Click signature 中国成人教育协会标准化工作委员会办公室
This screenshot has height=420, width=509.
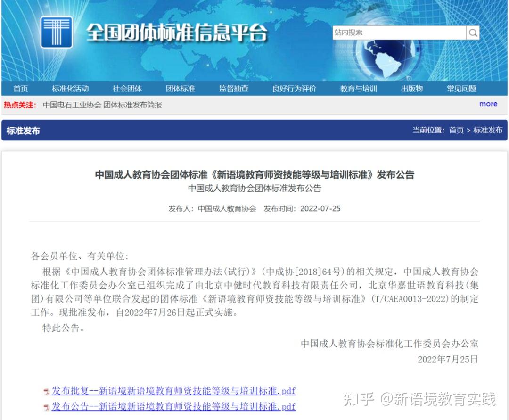(390, 344)
